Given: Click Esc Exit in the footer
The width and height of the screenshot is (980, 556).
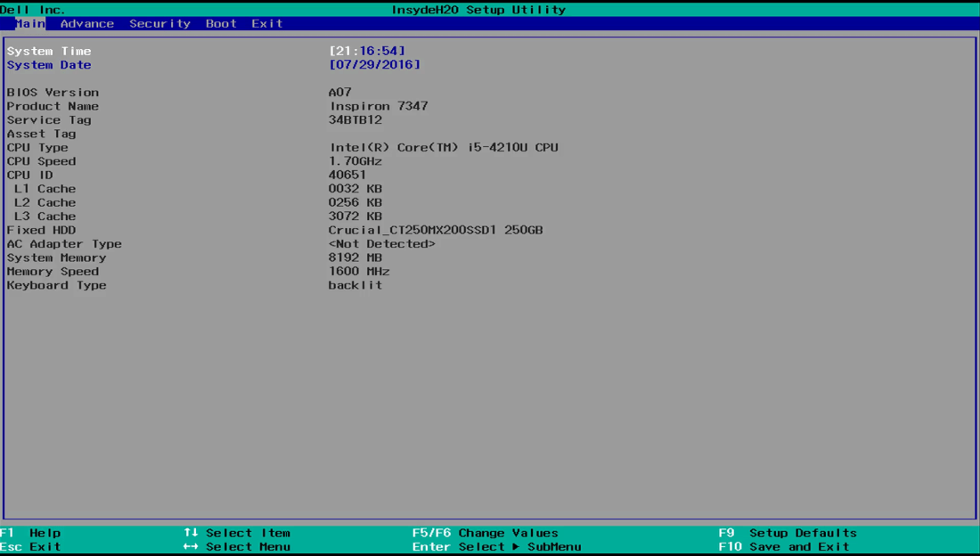Looking at the screenshot, I should pyautogui.click(x=31, y=547).
